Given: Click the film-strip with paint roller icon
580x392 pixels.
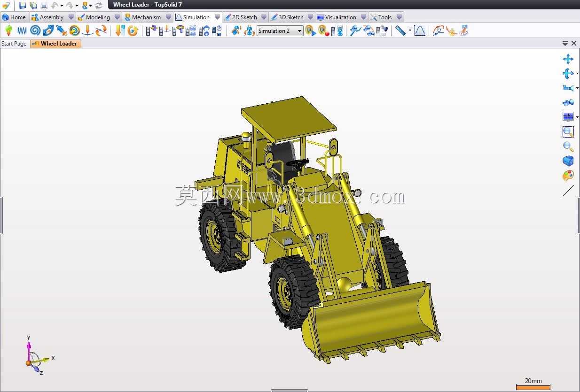Looking at the screenshot, I should (178, 31).
